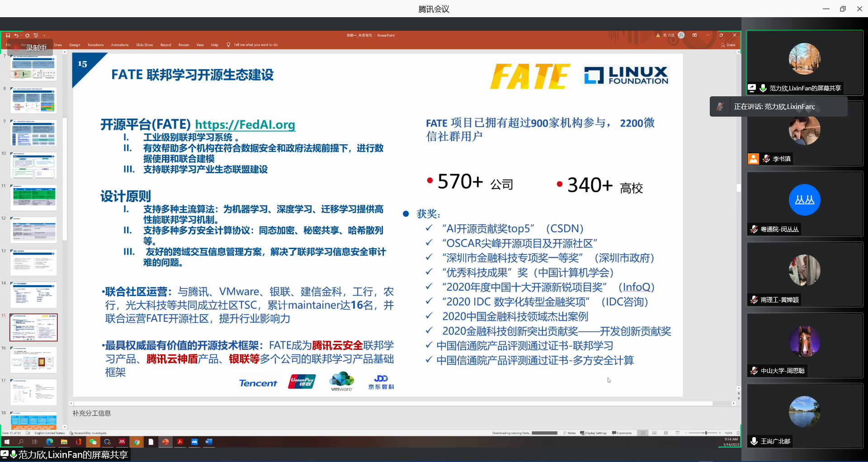
Task: Open the https://FedAI.org hyperlink
Action: (x=245, y=124)
